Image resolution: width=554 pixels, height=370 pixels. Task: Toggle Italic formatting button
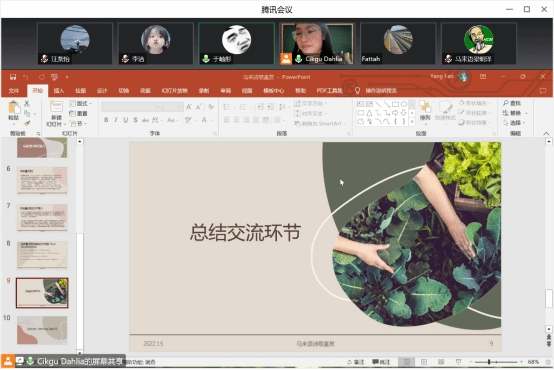116,120
